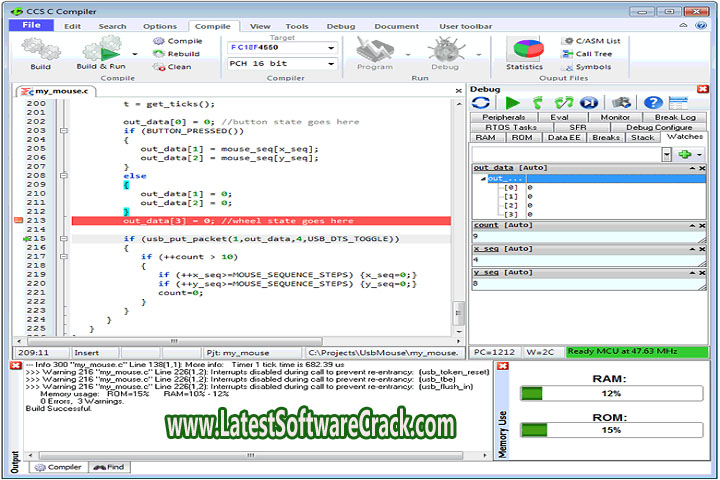Click the green plus add-watch icon
Viewport: 720px width, 480px height.
tap(684, 155)
